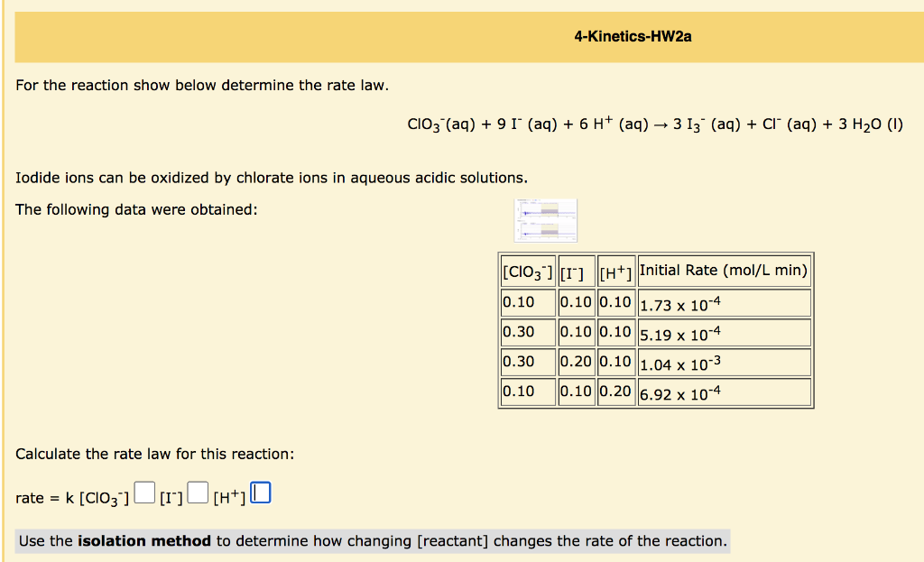
Task: Click the highlighted isolation method instruction text
Action: click(x=373, y=540)
